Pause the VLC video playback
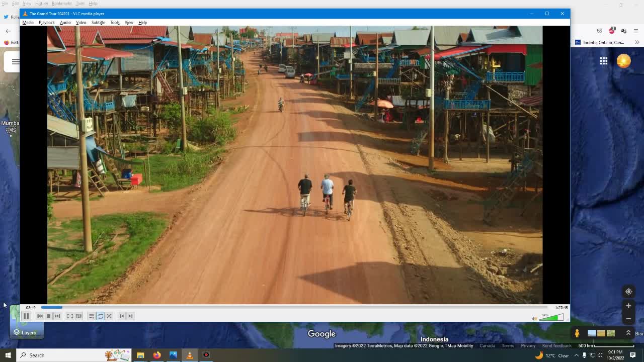Screen dimensions: 644x362 pyautogui.click(x=26, y=316)
